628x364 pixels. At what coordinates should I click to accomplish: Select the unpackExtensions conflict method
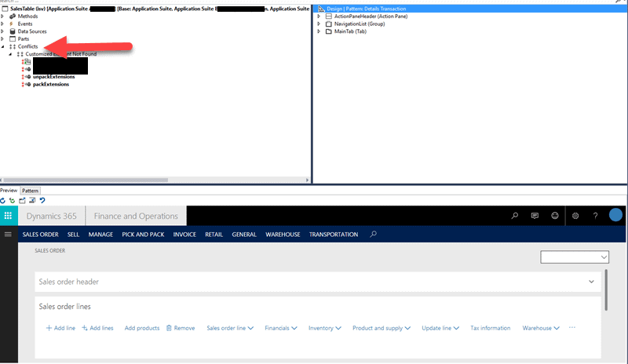pos(53,77)
